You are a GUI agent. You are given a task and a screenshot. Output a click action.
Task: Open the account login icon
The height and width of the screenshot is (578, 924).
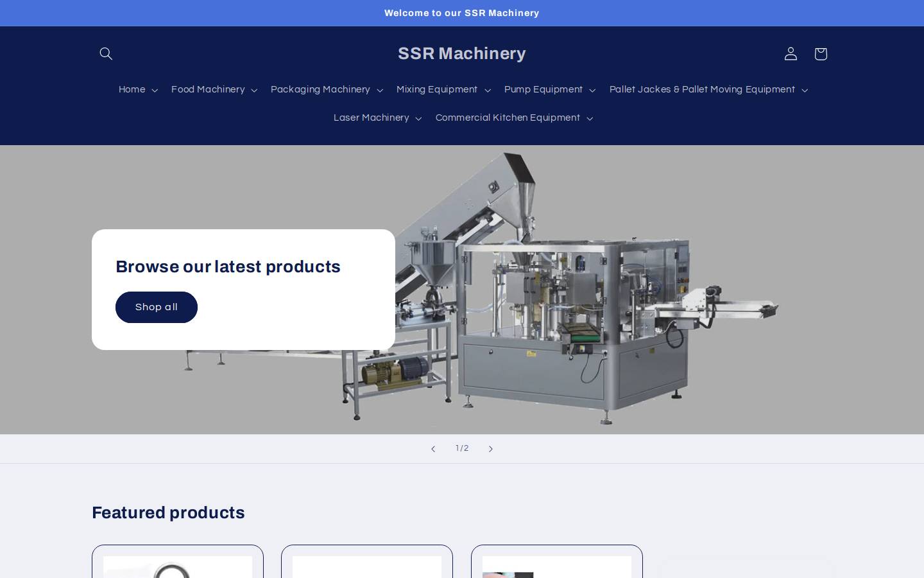click(x=791, y=54)
